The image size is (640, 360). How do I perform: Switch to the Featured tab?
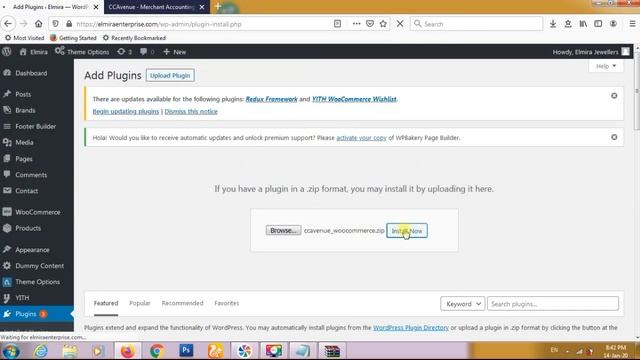(106, 303)
